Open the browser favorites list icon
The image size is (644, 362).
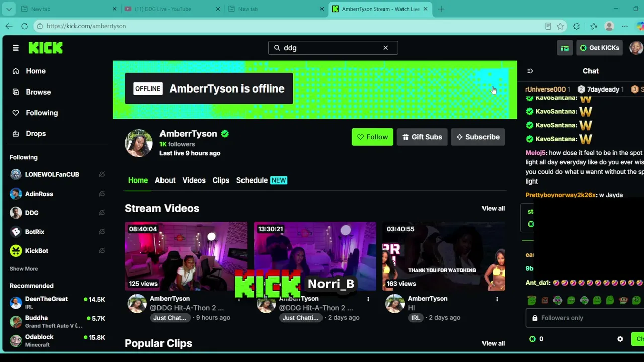[x=594, y=26]
